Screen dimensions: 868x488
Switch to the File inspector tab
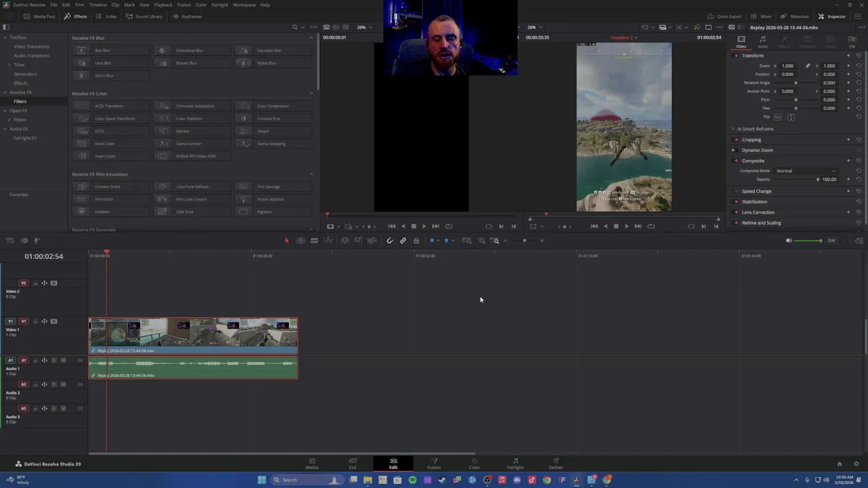[x=852, y=42]
